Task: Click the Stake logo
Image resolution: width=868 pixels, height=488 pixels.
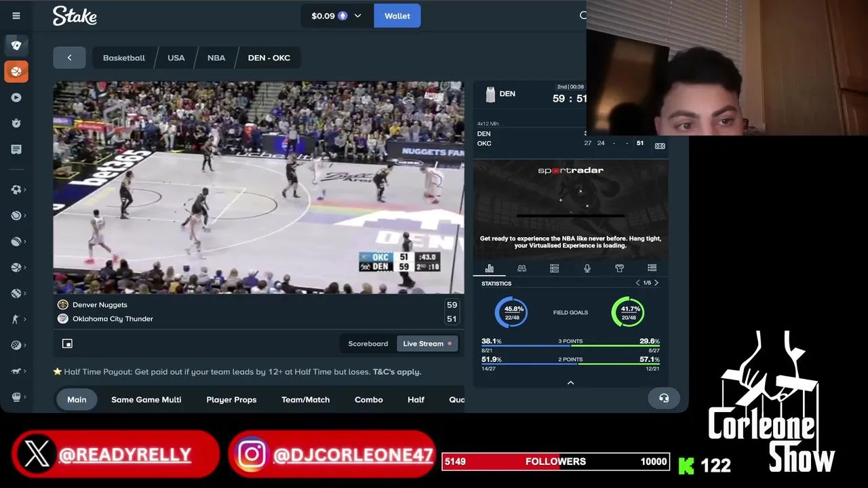Action: 75,16
